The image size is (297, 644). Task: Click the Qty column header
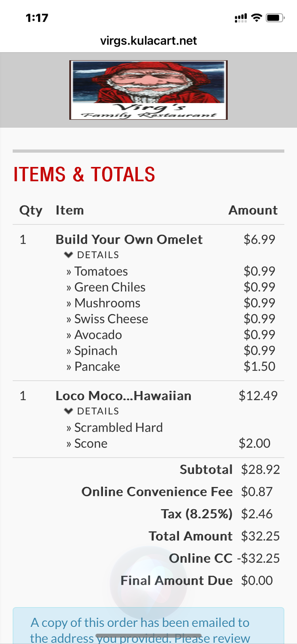click(30, 210)
